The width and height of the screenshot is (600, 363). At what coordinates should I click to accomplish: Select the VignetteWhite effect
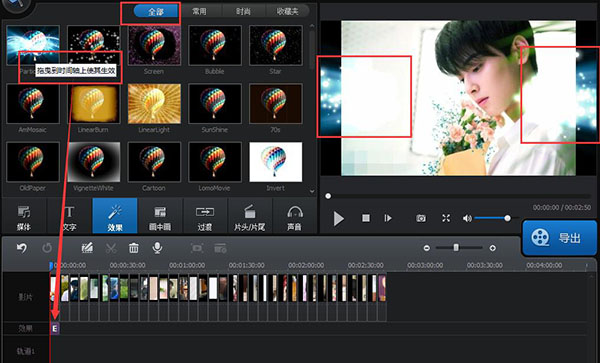tap(93, 162)
